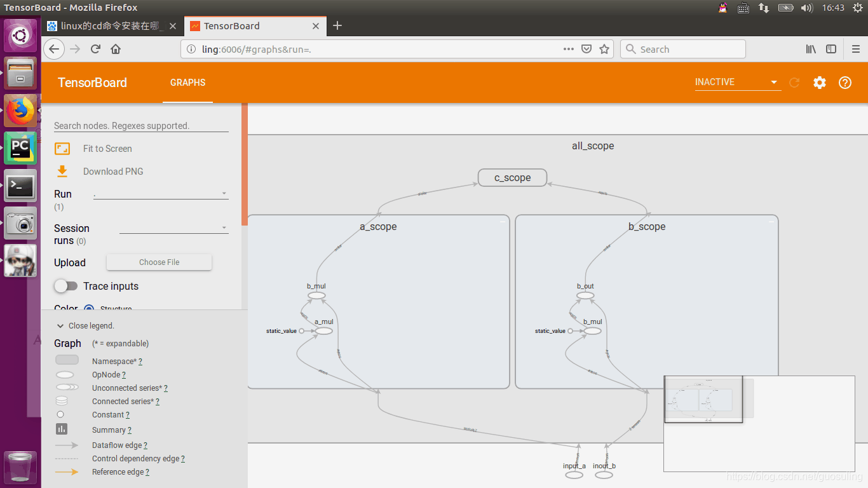Click the disabled reload data icon
The image size is (868, 488).
point(794,83)
